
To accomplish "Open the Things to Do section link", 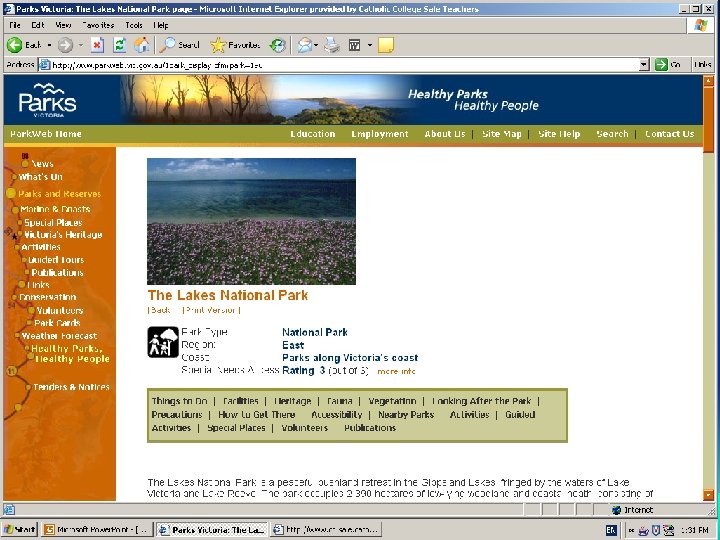I will [x=180, y=401].
